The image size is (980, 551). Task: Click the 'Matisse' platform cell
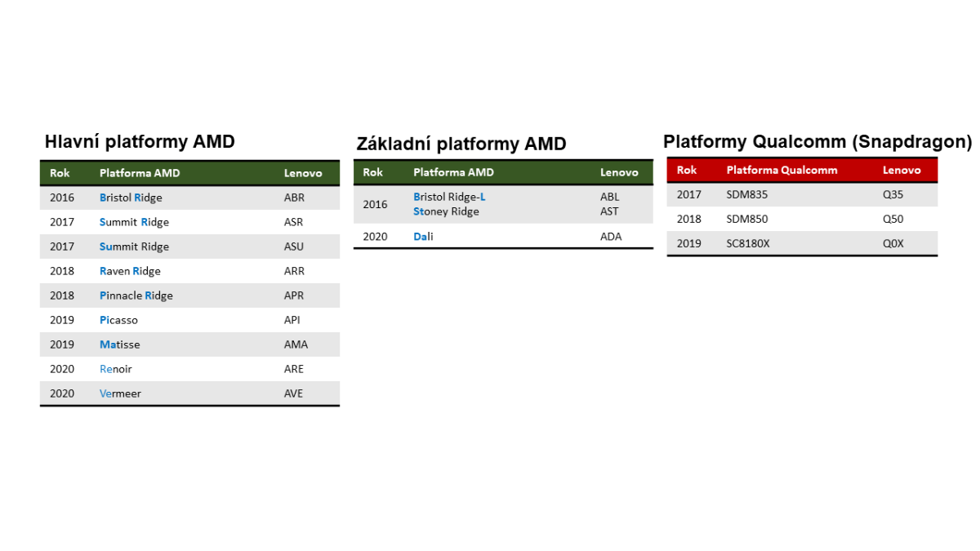click(x=119, y=344)
